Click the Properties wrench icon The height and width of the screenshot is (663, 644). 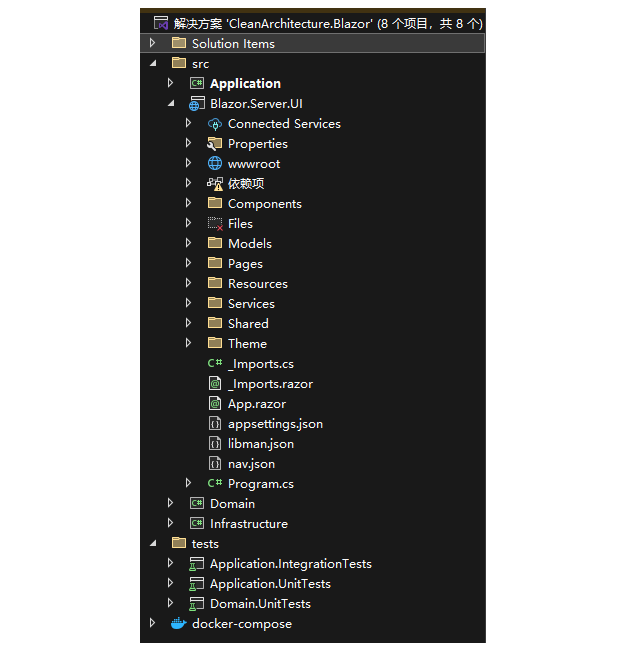[x=215, y=143]
